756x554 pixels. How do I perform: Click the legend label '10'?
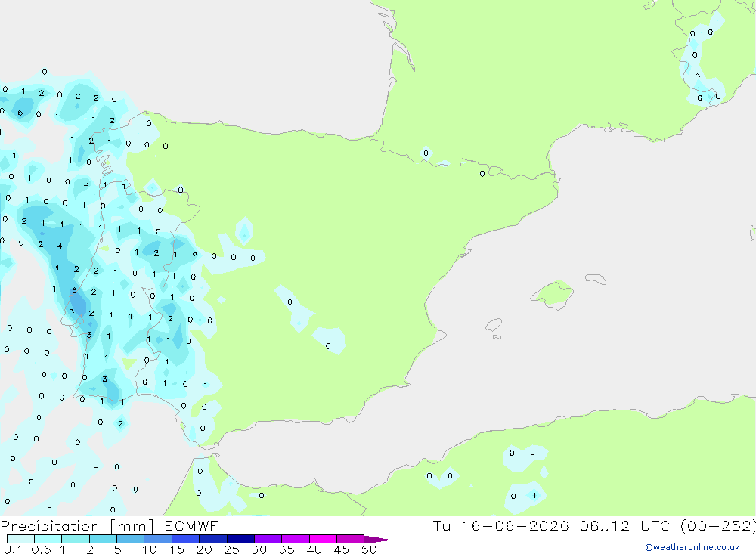(x=150, y=549)
